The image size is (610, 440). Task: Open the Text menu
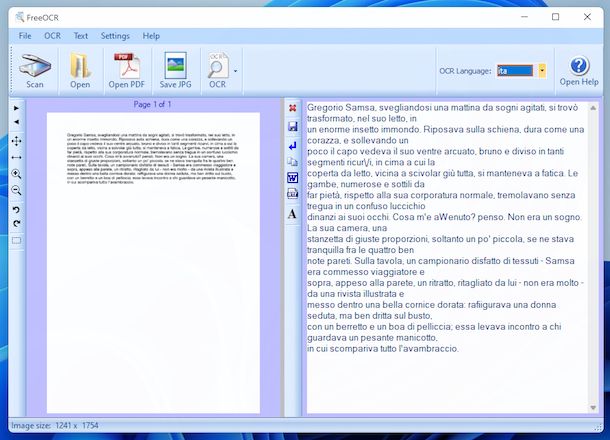(x=81, y=36)
